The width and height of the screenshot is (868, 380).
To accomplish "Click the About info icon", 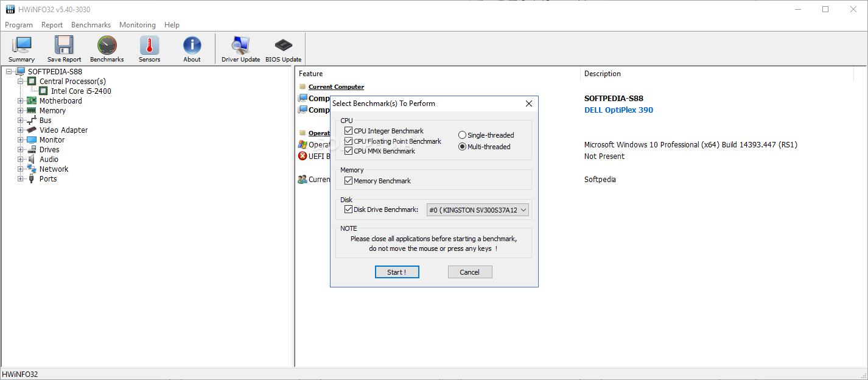I will click(192, 49).
